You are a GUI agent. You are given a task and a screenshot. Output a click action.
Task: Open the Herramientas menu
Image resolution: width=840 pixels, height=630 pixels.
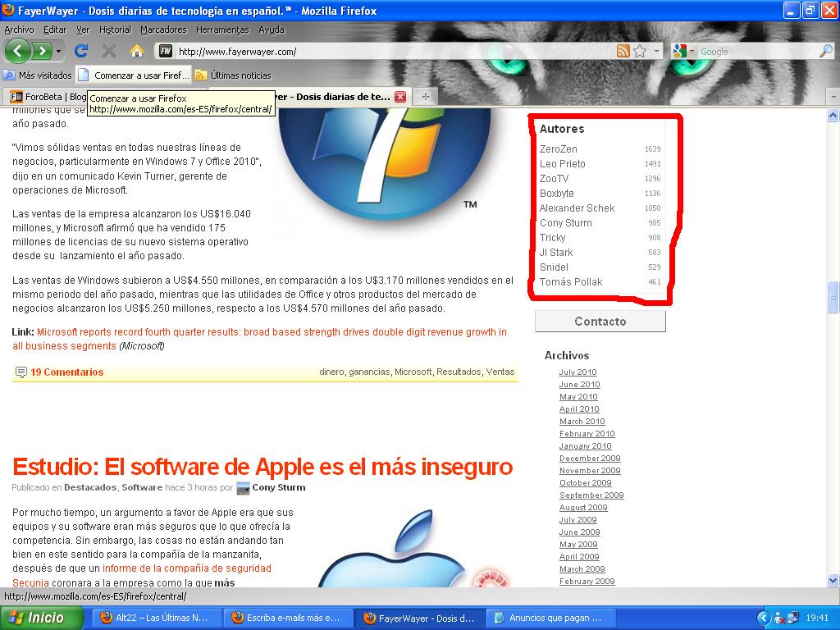pos(222,30)
